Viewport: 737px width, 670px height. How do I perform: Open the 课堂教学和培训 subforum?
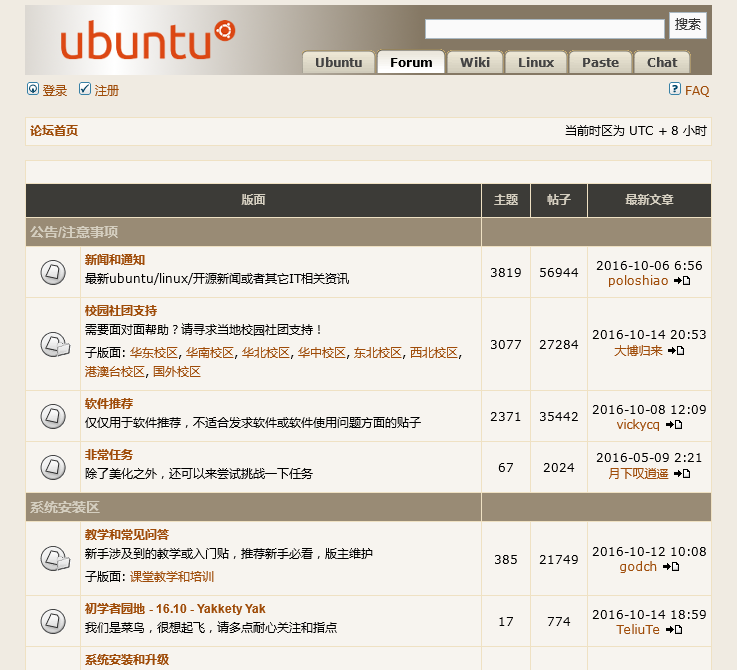172,577
